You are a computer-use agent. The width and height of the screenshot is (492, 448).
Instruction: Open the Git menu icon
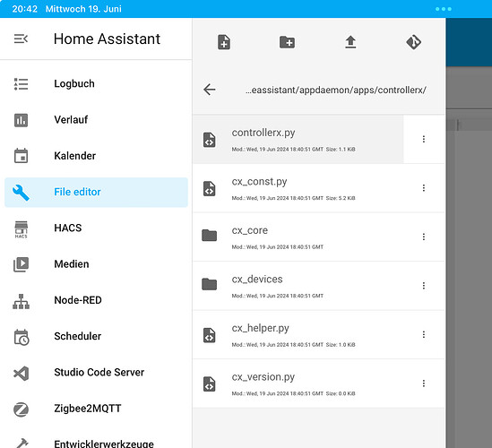point(413,42)
